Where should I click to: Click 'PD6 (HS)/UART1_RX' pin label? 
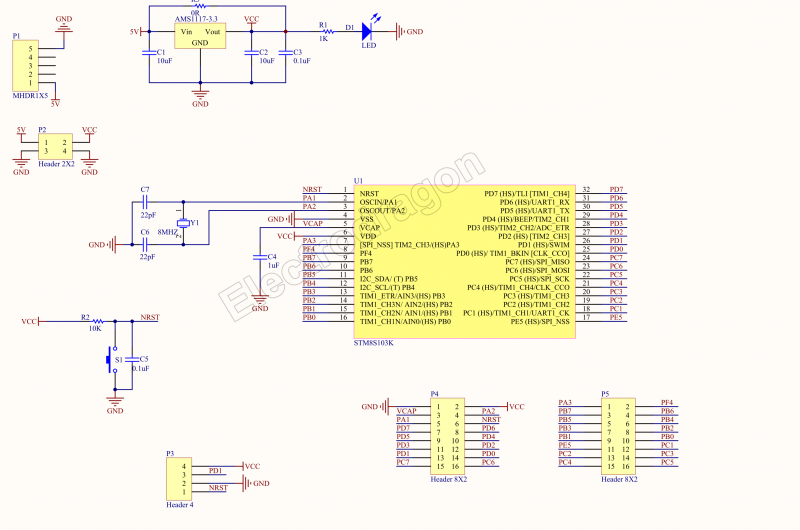(534, 202)
